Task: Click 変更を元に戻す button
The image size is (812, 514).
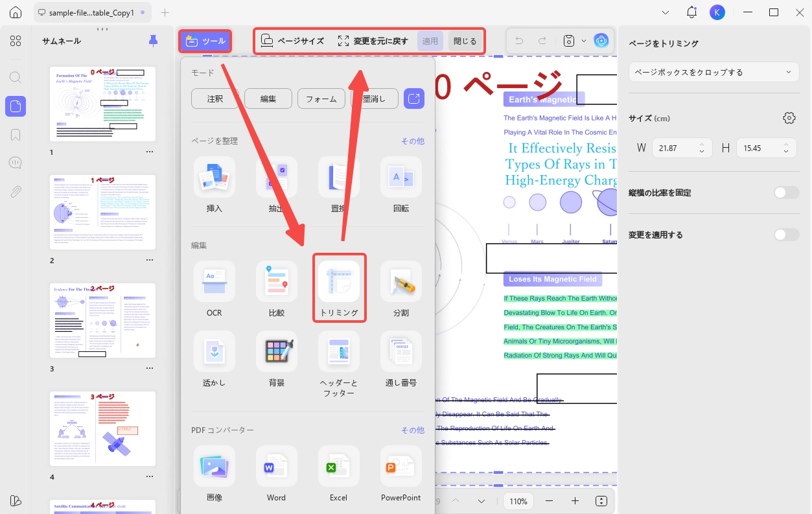Action: [373, 41]
